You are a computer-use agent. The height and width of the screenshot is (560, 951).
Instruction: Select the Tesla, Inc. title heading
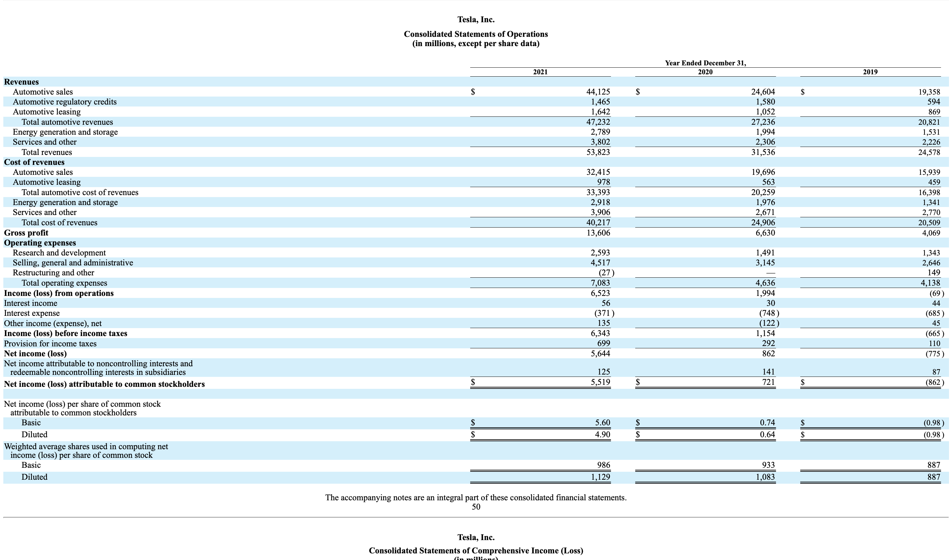tap(475, 19)
